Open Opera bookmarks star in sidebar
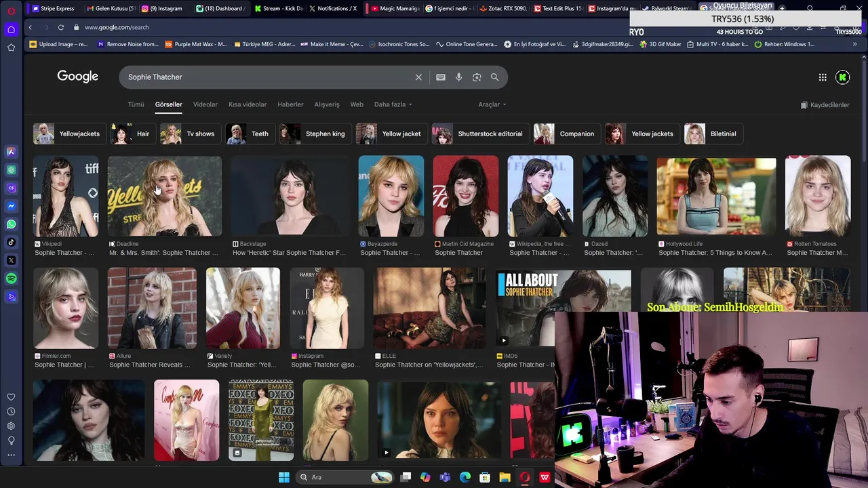Screen dimensions: 868x488 point(11,47)
